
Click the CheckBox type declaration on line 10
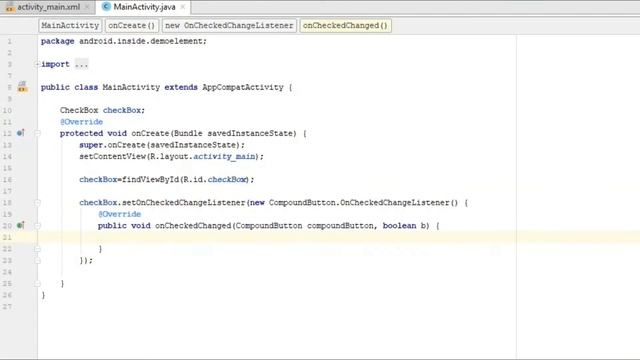click(79, 110)
